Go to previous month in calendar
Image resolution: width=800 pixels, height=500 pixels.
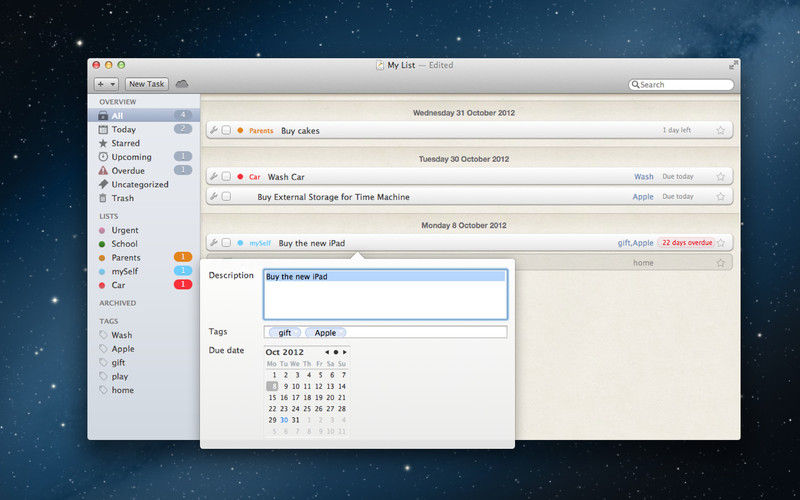[x=327, y=352]
